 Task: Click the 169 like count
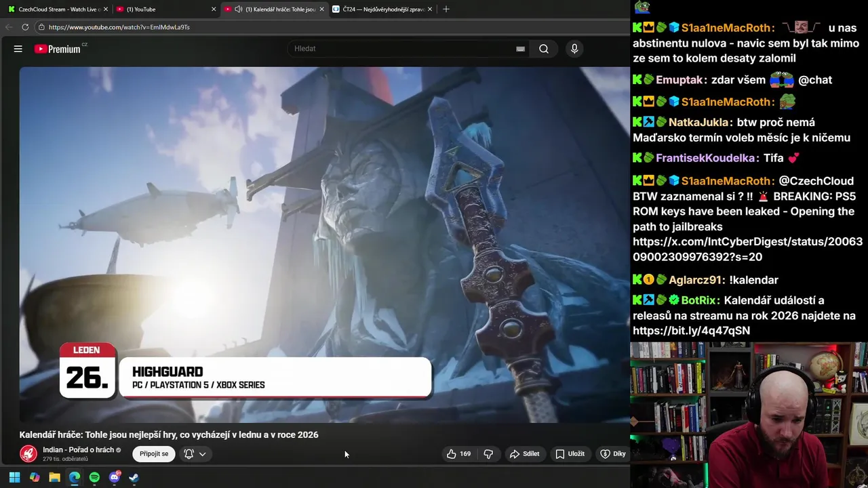tap(465, 454)
